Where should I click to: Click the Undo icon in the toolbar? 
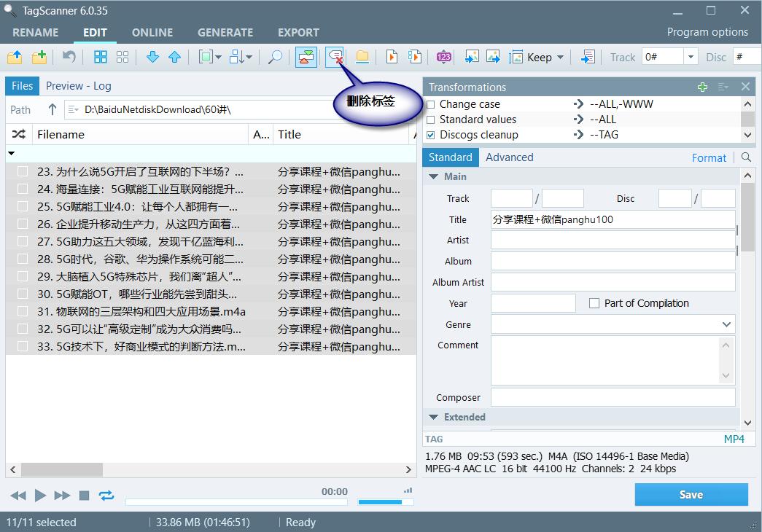69,57
